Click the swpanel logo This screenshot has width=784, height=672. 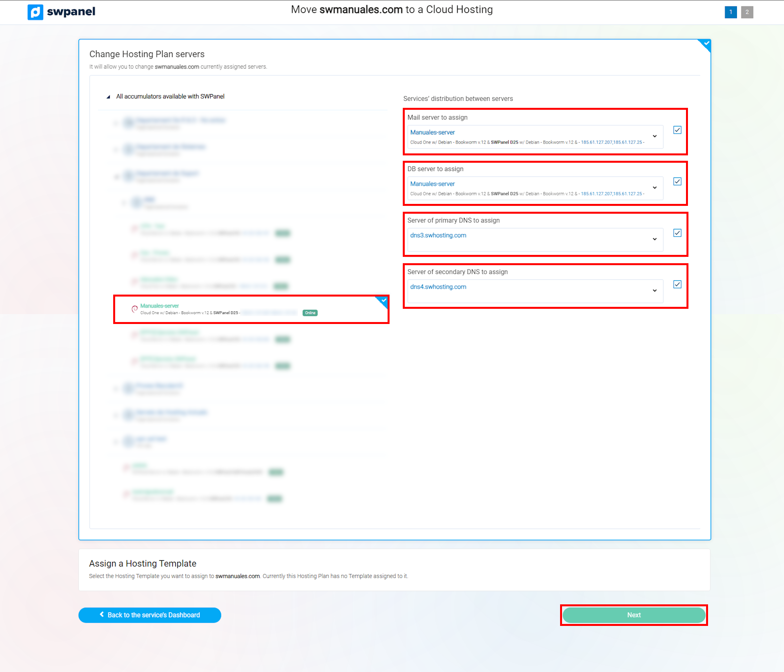[x=61, y=12]
